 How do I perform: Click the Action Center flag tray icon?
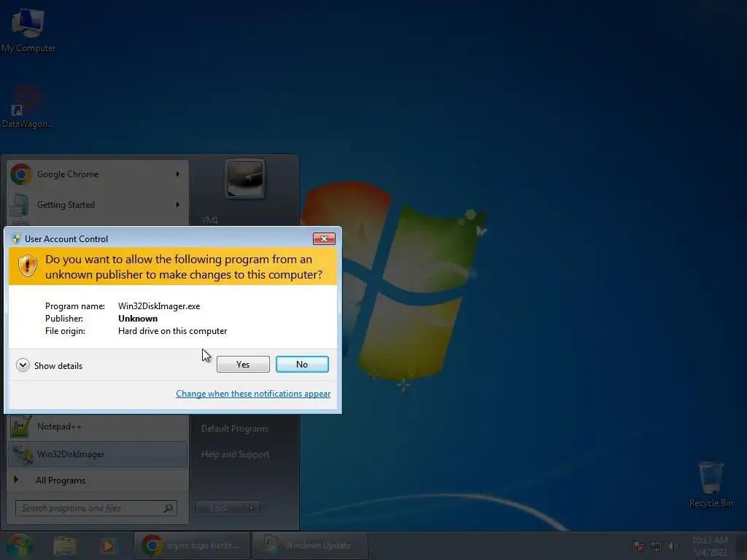[638, 546]
